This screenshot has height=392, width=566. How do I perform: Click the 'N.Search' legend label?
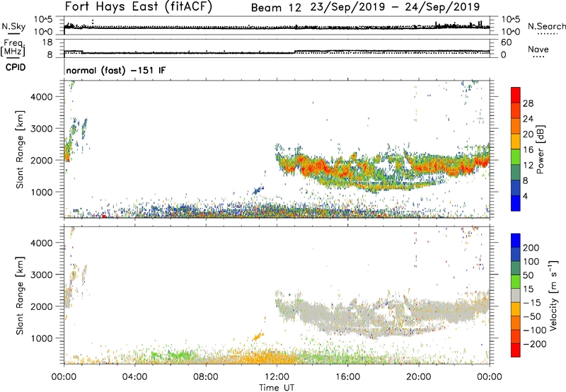[546, 26]
